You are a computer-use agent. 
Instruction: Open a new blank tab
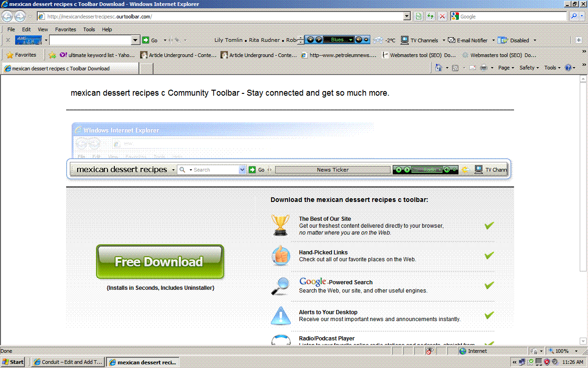tap(146, 69)
